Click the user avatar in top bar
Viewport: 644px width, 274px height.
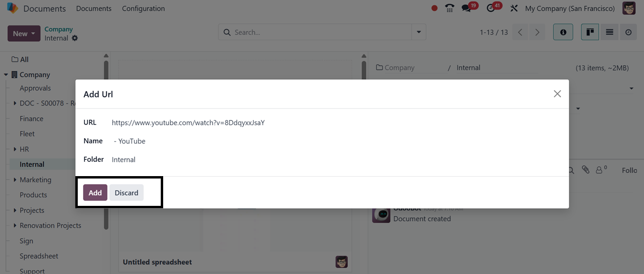point(629,8)
